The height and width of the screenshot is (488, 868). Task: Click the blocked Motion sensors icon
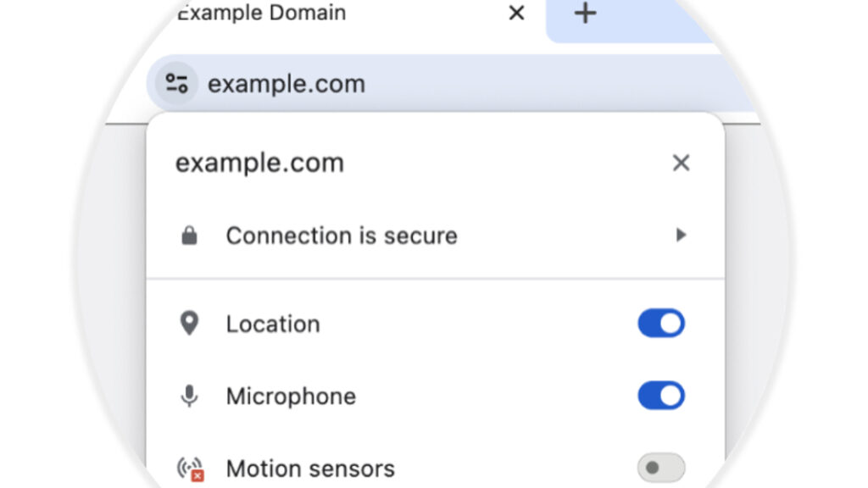pyautogui.click(x=190, y=467)
